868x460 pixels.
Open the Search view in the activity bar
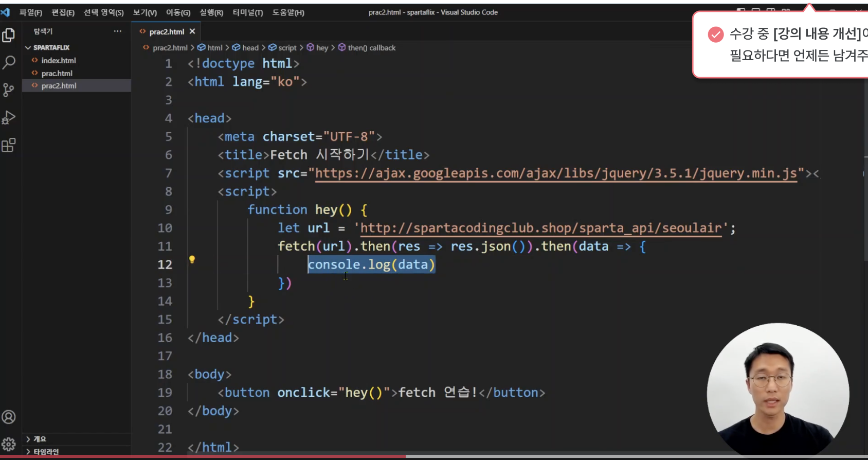point(9,62)
